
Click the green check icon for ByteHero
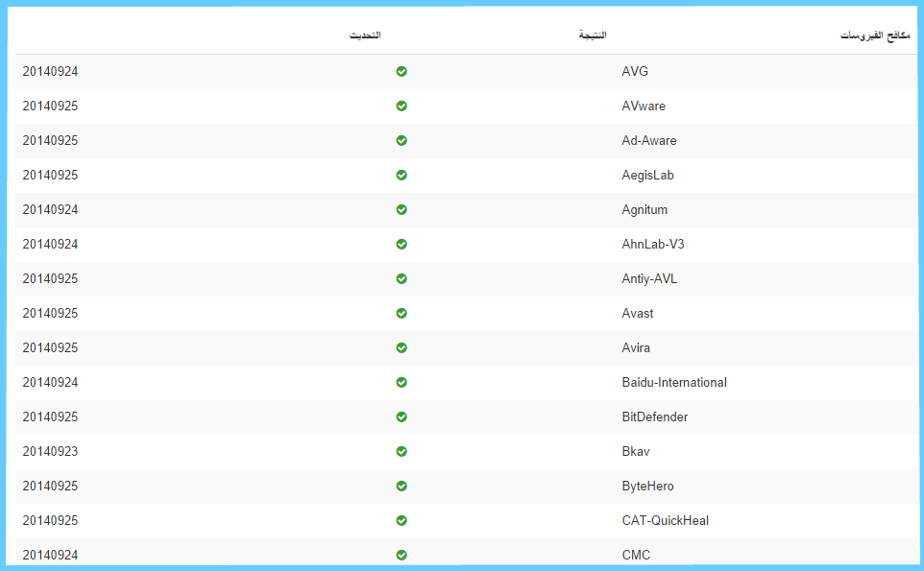pyautogui.click(x=401, y=486)
